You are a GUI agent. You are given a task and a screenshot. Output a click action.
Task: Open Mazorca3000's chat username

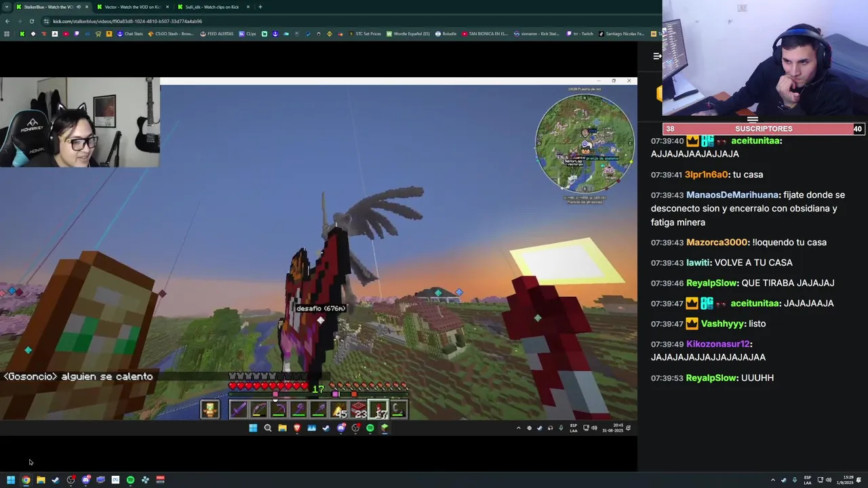(717, 243)
